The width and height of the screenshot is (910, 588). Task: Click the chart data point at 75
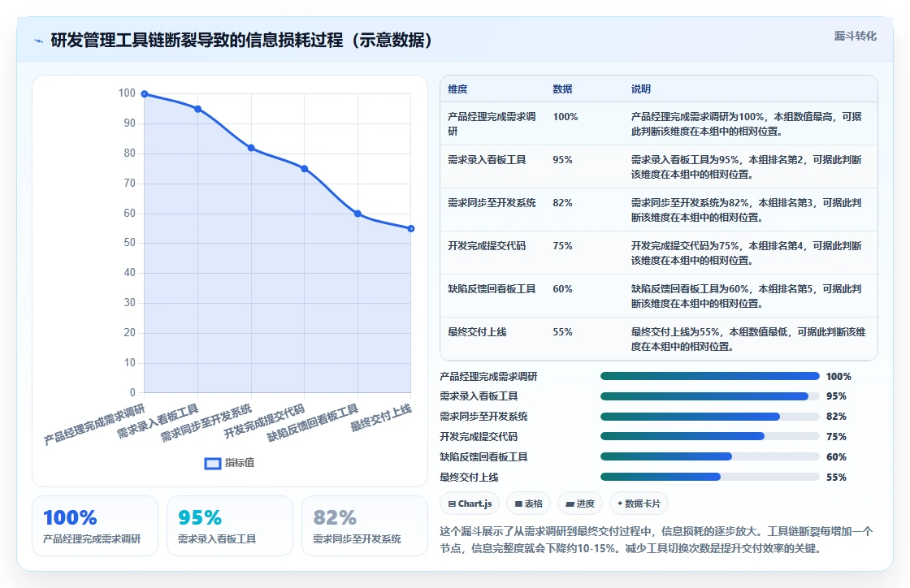(x=305, y=169)
